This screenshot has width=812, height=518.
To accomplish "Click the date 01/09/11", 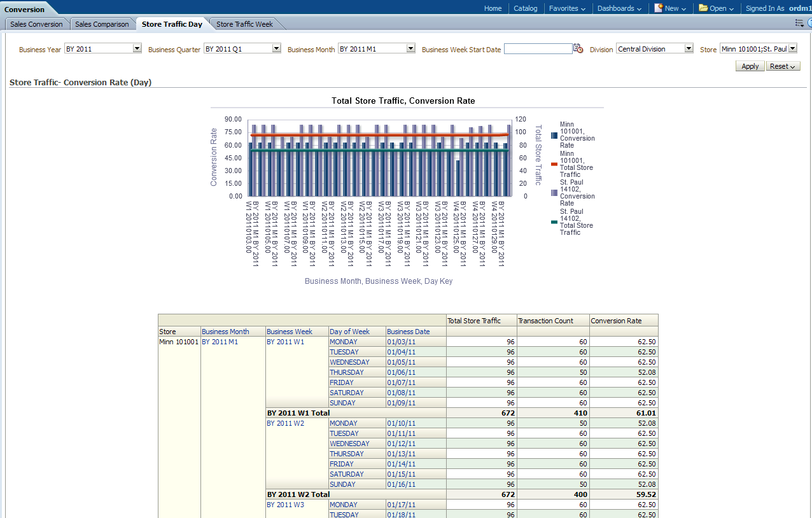I will pyautogui.click(x=401, y=403).
